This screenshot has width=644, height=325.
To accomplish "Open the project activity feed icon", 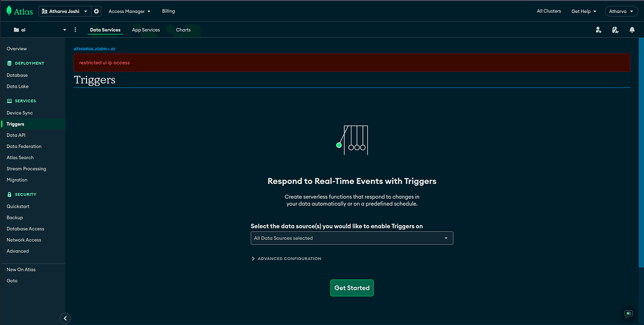I will coord(615,30).
